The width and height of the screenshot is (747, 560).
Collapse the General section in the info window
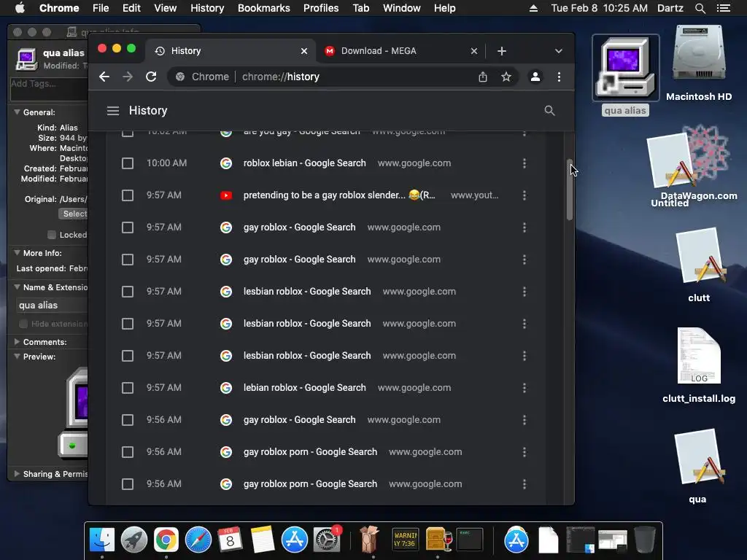coord(17,112)
